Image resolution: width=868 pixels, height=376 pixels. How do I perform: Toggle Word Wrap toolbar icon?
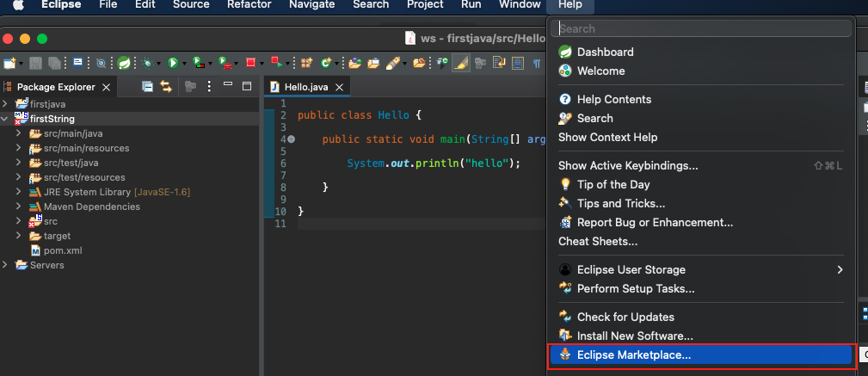pyautogui.click(x=499, y=63)
